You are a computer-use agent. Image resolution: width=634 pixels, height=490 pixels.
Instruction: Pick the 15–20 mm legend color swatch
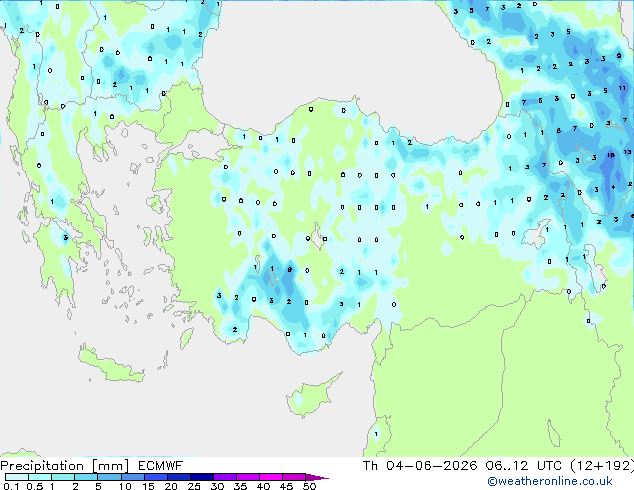click(x=156, y=477)
